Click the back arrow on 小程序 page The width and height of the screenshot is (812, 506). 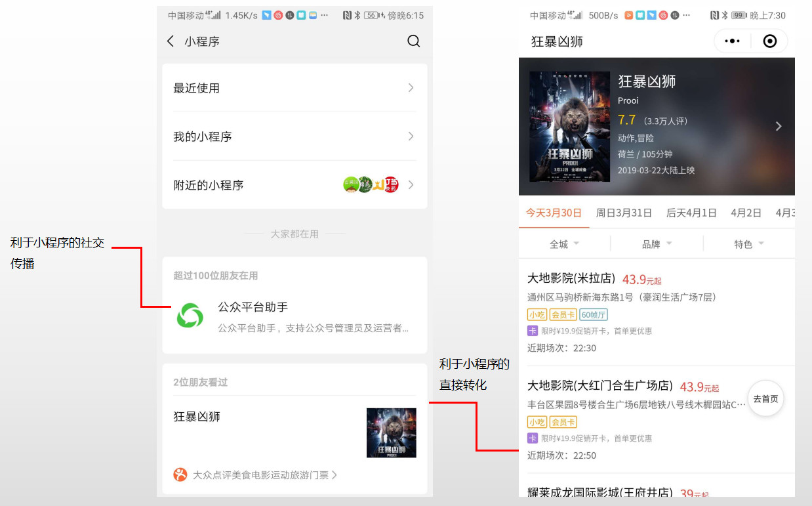click(171, 41)
